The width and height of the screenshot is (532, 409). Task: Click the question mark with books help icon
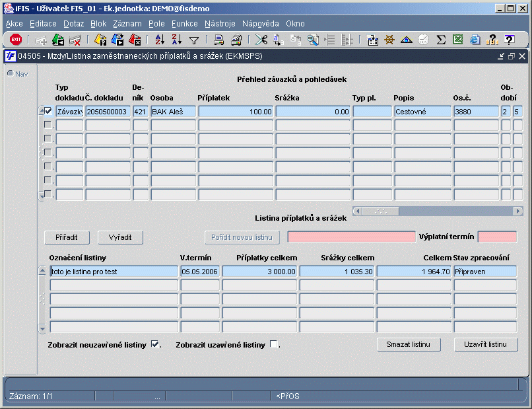pyautogui.click(x=492, y=40)
